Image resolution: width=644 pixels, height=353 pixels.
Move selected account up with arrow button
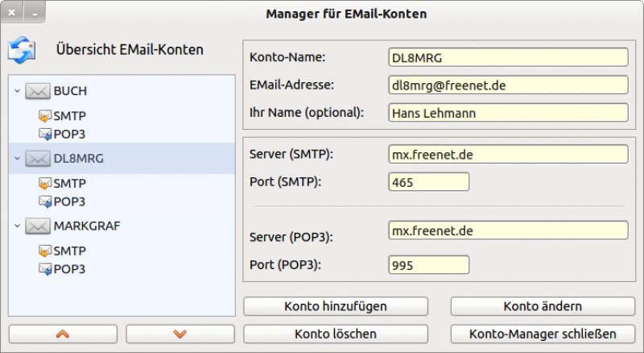click(x=63, y=334)
